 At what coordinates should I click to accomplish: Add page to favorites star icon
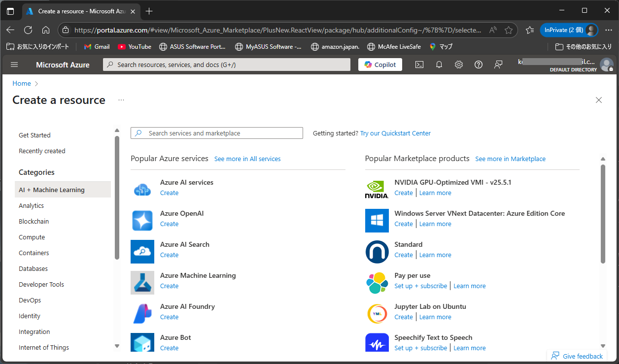point(509,30)
